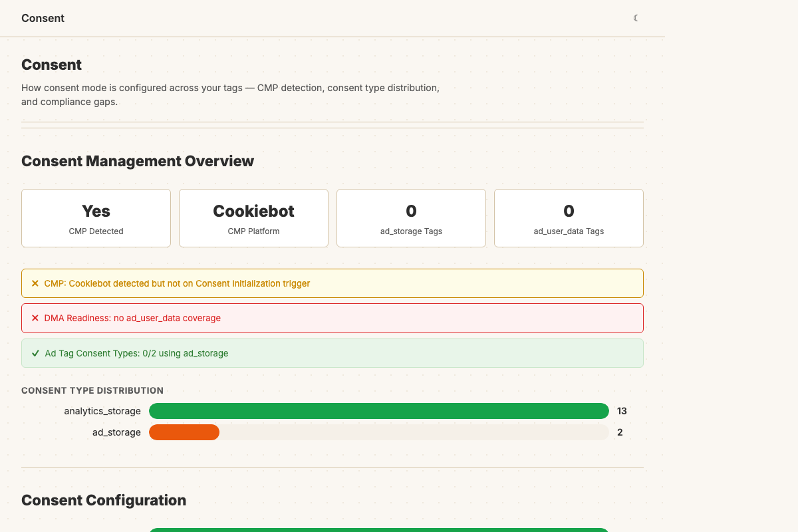The width and height of the screenshot is (798, 532).
Task: Click the DMA Readiness alert banner
Action: pyautogui.click(x=332, y=318)
